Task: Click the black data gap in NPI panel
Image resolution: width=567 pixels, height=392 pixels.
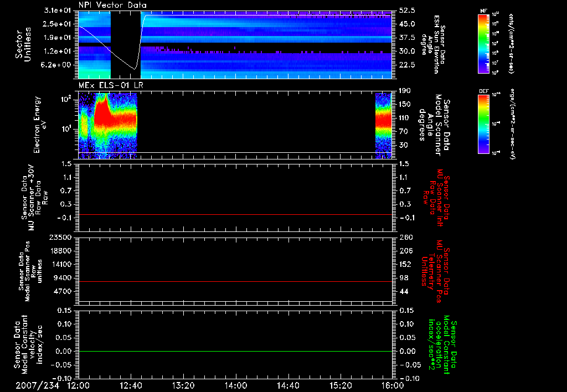Action: pos(126,44)
